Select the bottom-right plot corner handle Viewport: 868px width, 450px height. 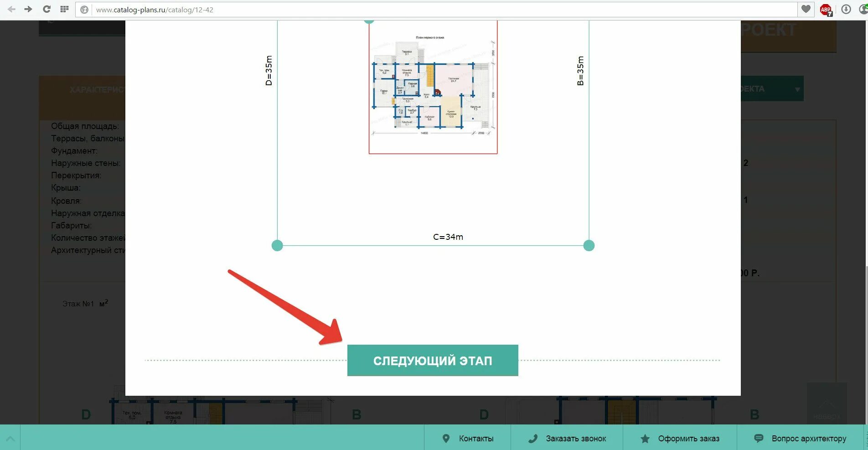pos(589,245)
